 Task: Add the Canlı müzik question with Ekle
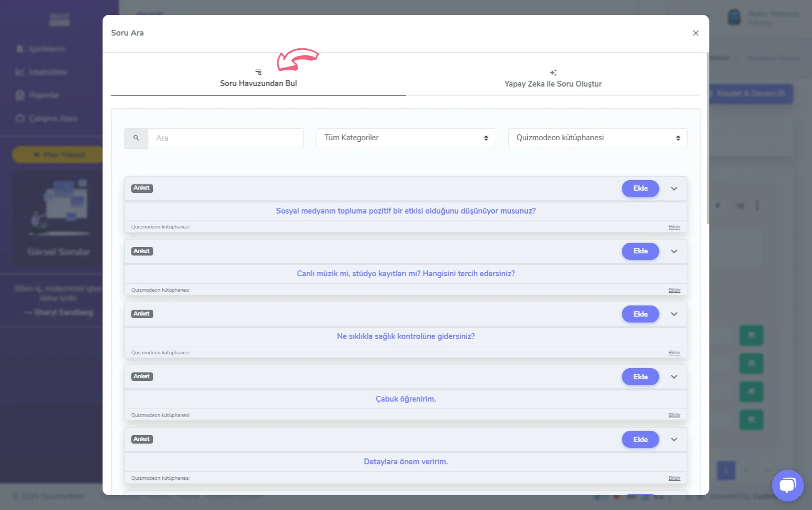click(x=640, y=251)
